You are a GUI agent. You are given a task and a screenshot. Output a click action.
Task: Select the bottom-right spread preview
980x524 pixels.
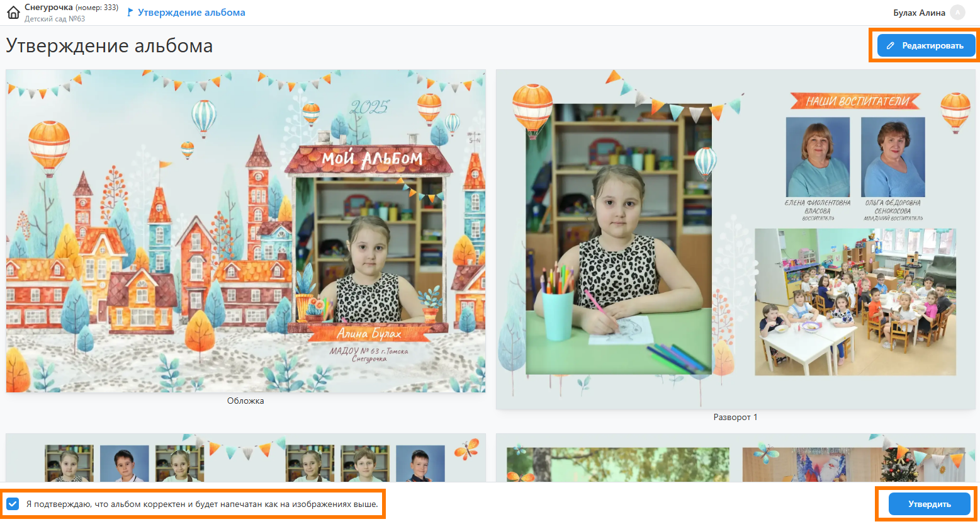pyautogui.click(x=735, y=458)
